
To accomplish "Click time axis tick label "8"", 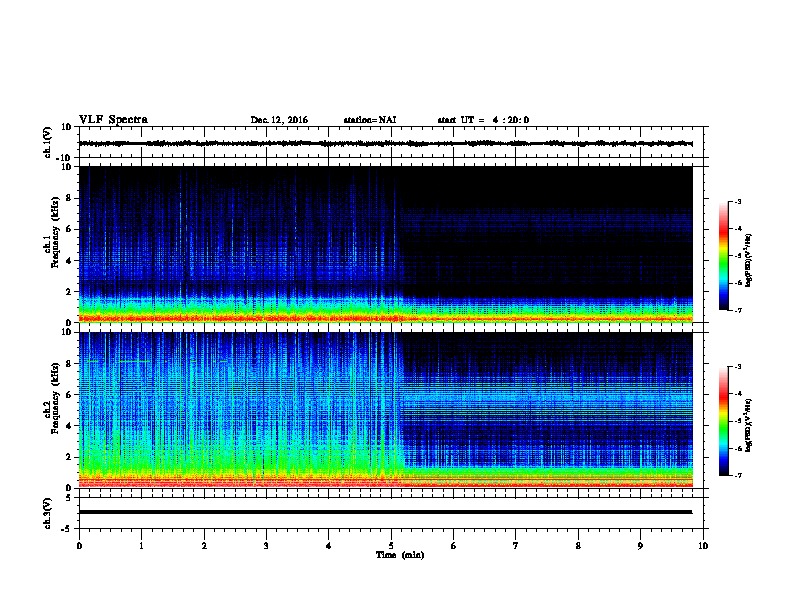I will click(578, 546).
